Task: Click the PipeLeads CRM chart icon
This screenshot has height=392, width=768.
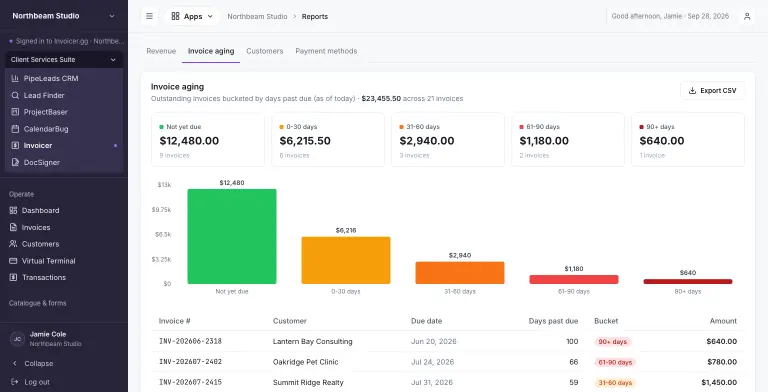Action: [x=15, y=78]
